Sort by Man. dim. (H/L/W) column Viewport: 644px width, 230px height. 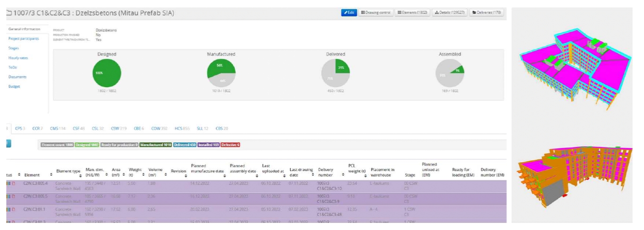coord(107,175)
